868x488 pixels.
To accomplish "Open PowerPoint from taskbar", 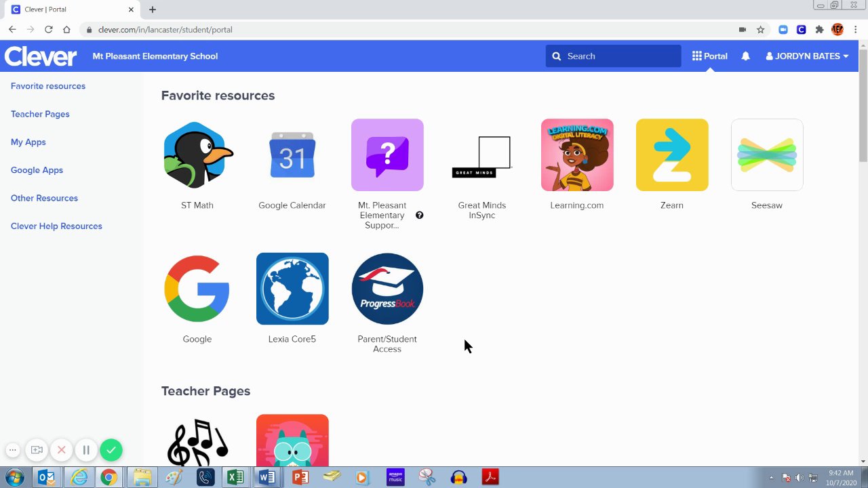I will click(299, 477).
